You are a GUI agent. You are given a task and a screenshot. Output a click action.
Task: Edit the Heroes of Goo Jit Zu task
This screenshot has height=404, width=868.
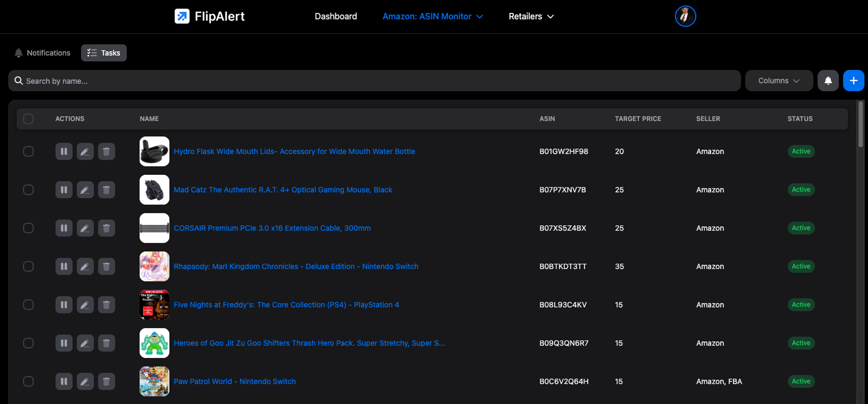point(85,343)
